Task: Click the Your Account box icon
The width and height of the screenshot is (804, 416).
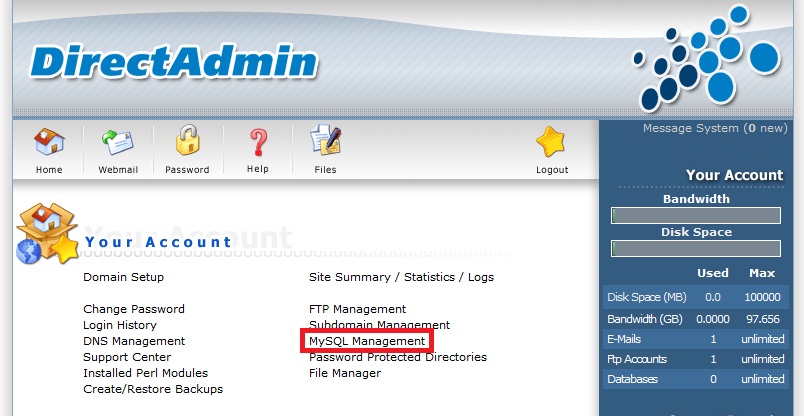Action: [47, 233]
